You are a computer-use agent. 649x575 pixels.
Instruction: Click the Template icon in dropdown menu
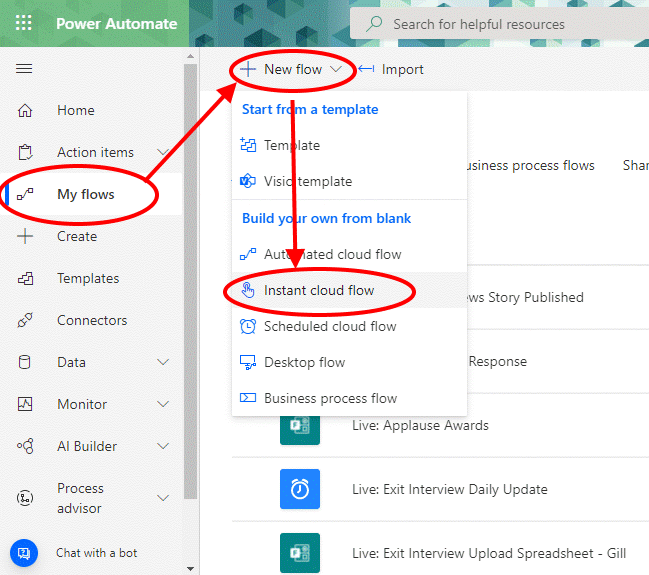point(248,145)
